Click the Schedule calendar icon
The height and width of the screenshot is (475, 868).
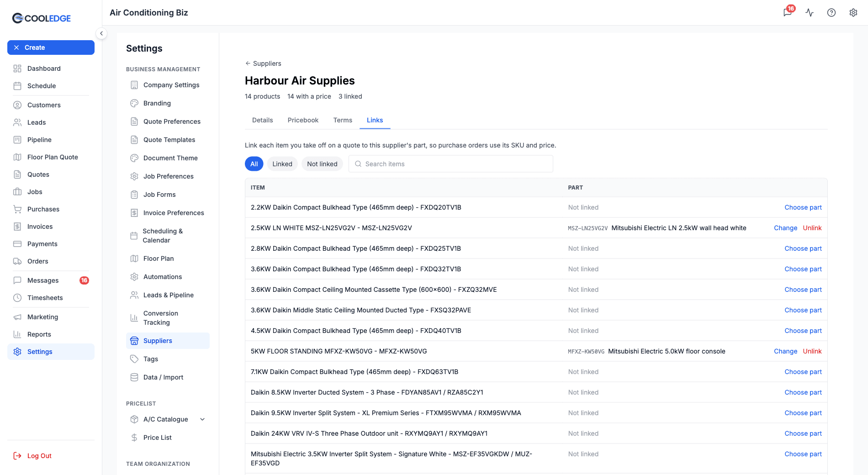(x=17, y=86)
